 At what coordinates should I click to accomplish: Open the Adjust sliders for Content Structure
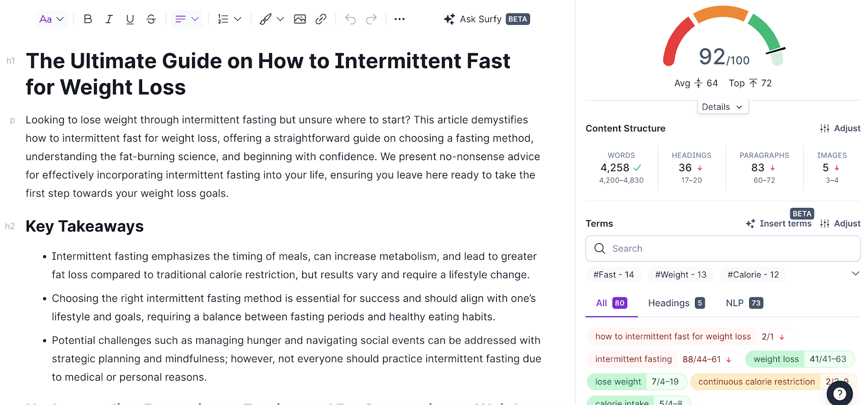840,128
